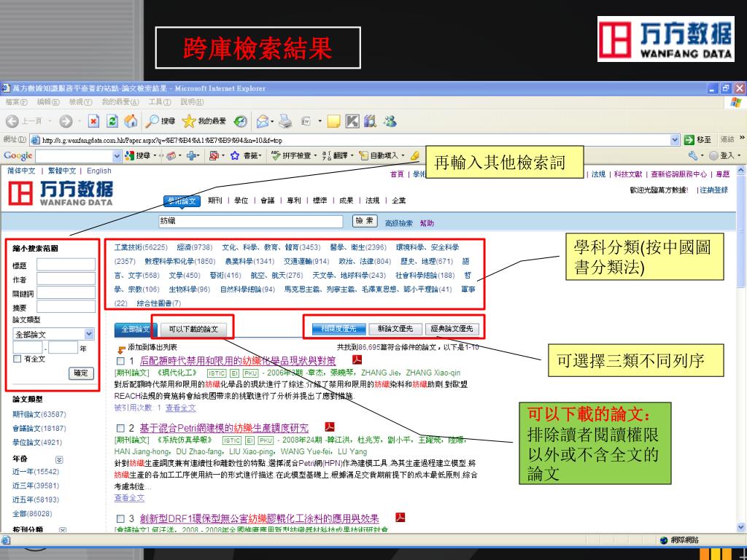Screen dimensions: 747x560
Task: Open the 高級檢索 advanced search link
Action: pyautogui.click(x=399, y=223)
